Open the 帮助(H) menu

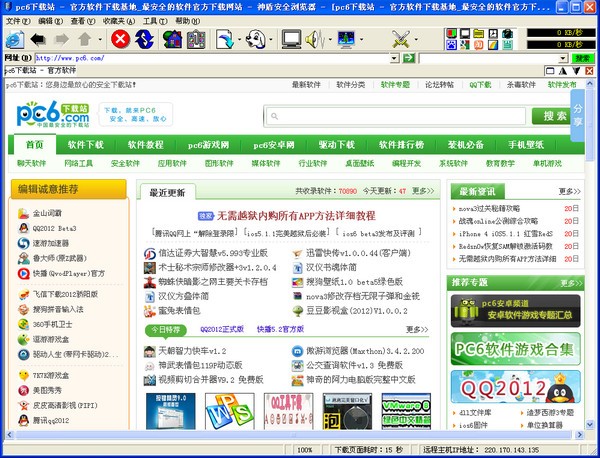188,21
